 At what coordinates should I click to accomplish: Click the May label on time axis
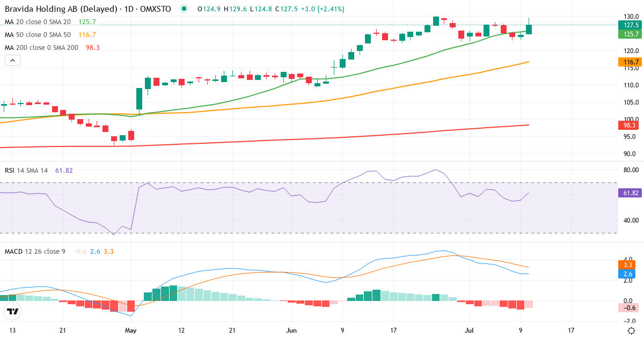point(130,330)
